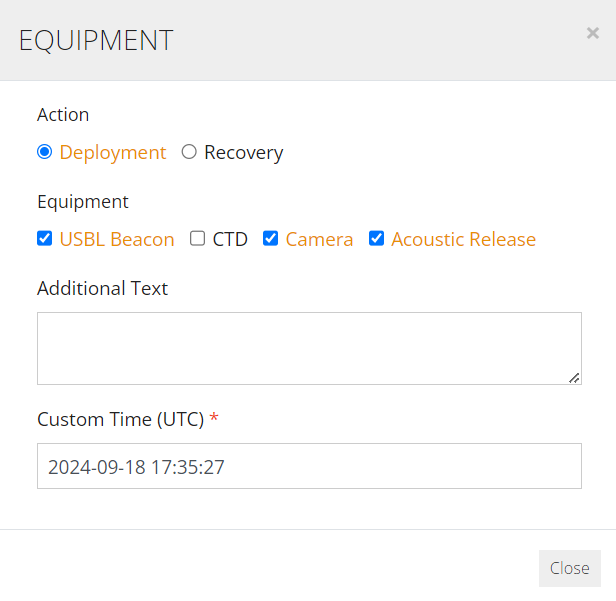Screen dimensions: 616x601
Task: Click the orange Deployment label text
Action: [113, 152]
